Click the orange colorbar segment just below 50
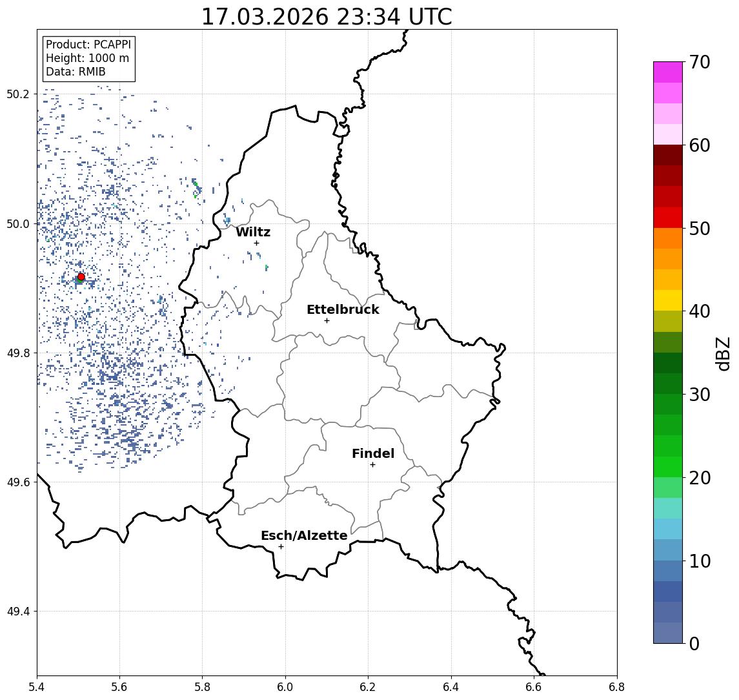This screenshot has height=700, width=739. coord(668,239)
